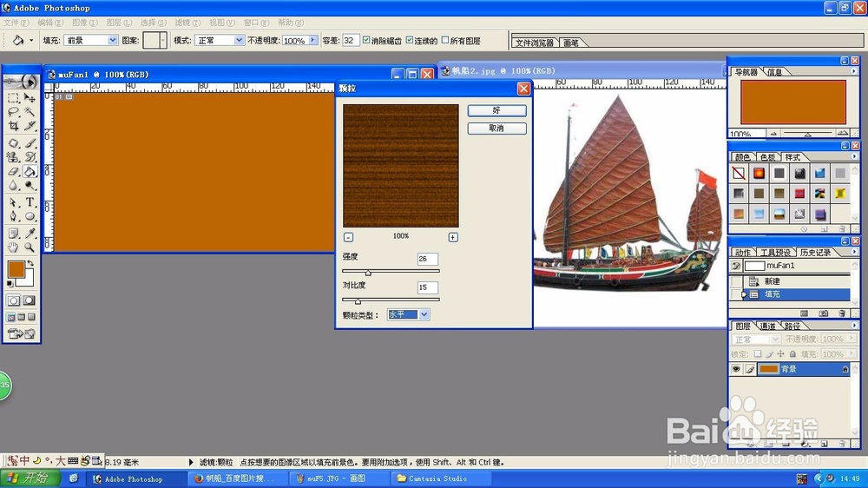Click 取消 (Cancel) in grain dialog
The image size is (868, 488).
pyautogui.click(x=496, y=128)
